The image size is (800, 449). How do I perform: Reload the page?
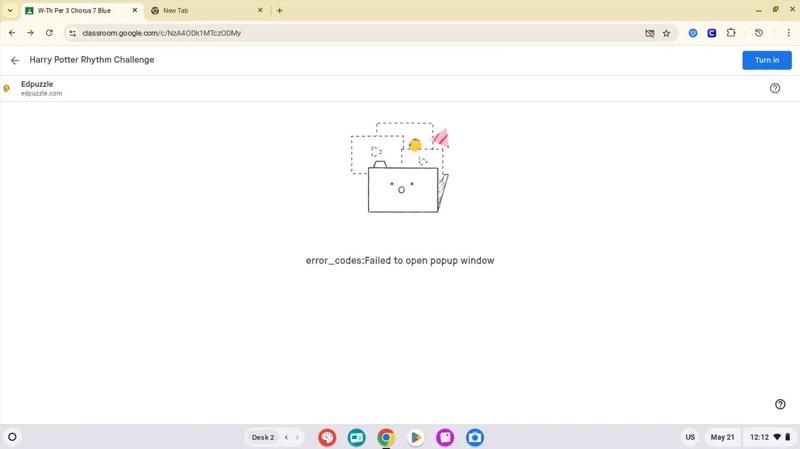[49, 33]
